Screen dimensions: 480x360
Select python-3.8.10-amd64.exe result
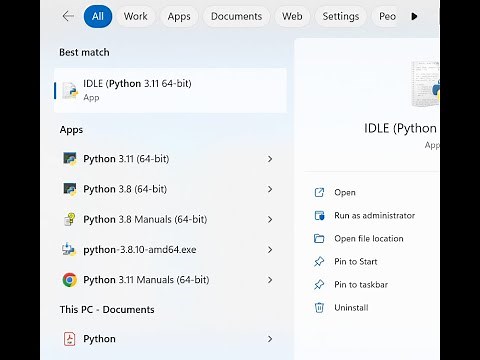tap(169, 250)
